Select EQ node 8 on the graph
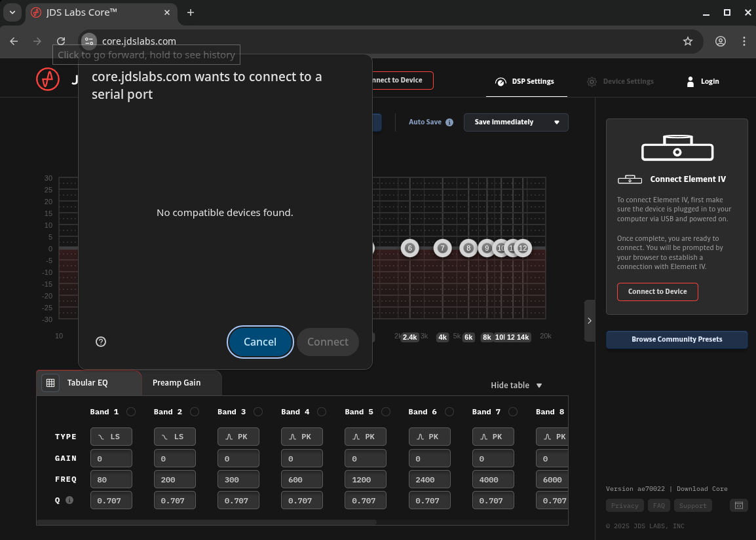The image size is (756, 540). pos(468,248)
